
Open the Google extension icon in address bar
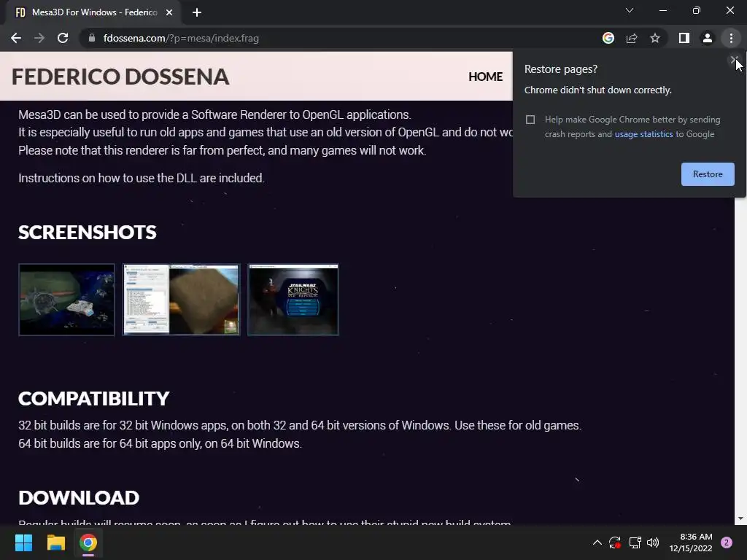click(x=608, y=38)
